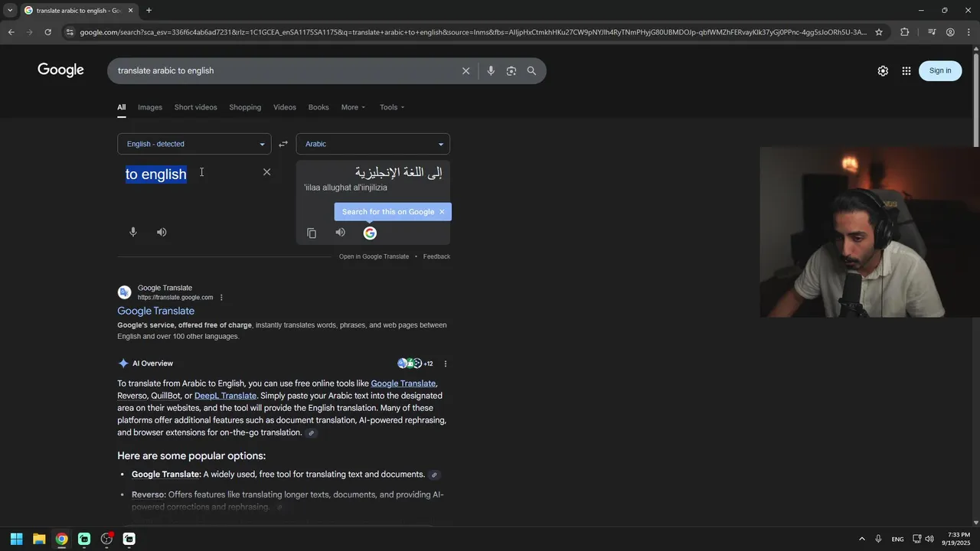Screen dimensions: 980x551
Task: Open tab search dropdown arrow
Action: pos(10,10)
